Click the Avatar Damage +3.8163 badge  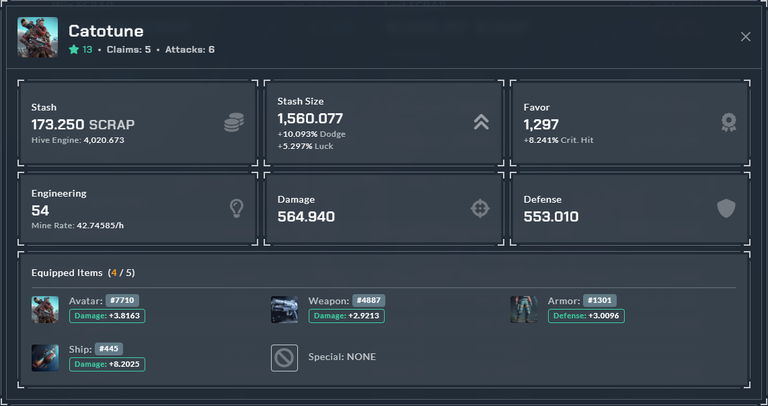107,316
